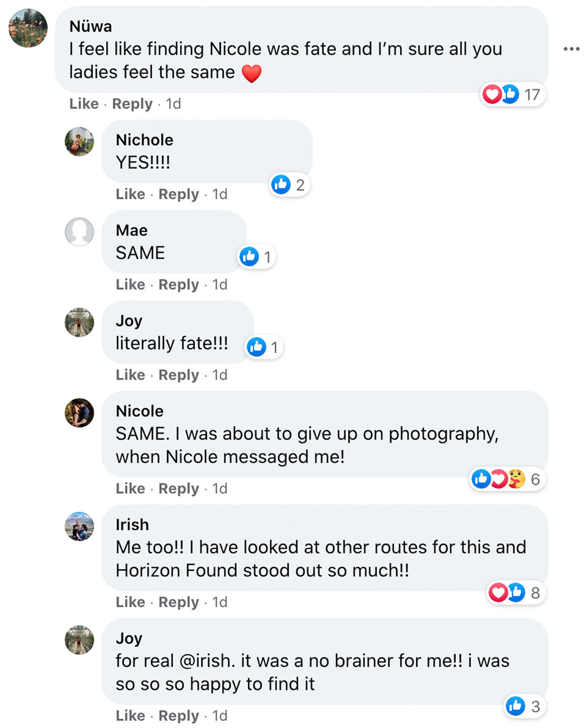Open the three-dot options menu on Nüwa's comment
587x728 pixels.
[x=571, y=49]
